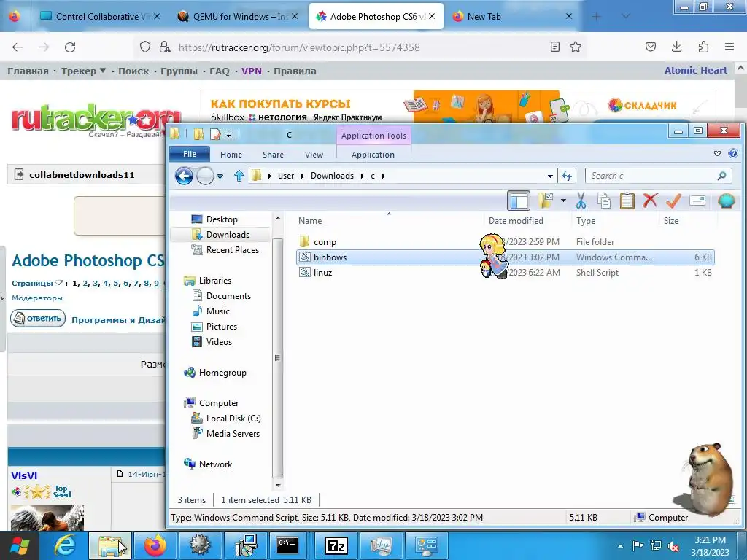Click the VPN link on rutracker

pyautogui.click(x=251, y=71)
